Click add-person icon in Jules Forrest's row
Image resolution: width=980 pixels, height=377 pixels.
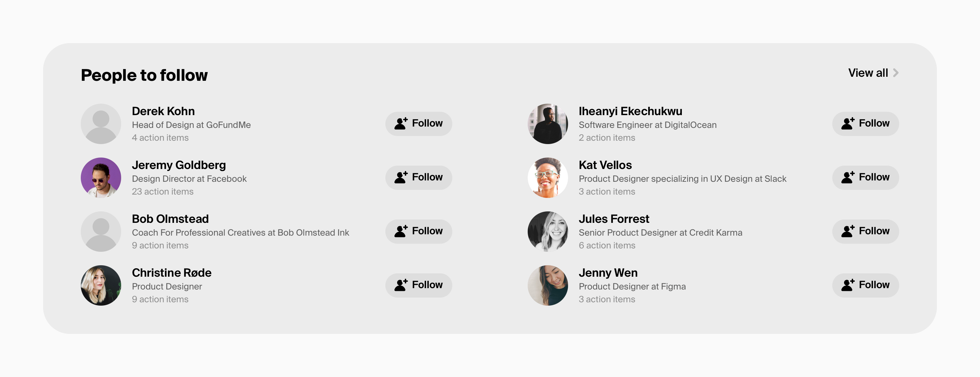[848, 231]
